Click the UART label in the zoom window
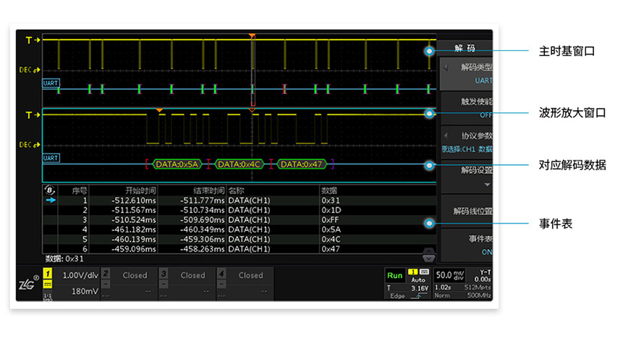Viewport: 644px width, 344px height. (51, 156)
